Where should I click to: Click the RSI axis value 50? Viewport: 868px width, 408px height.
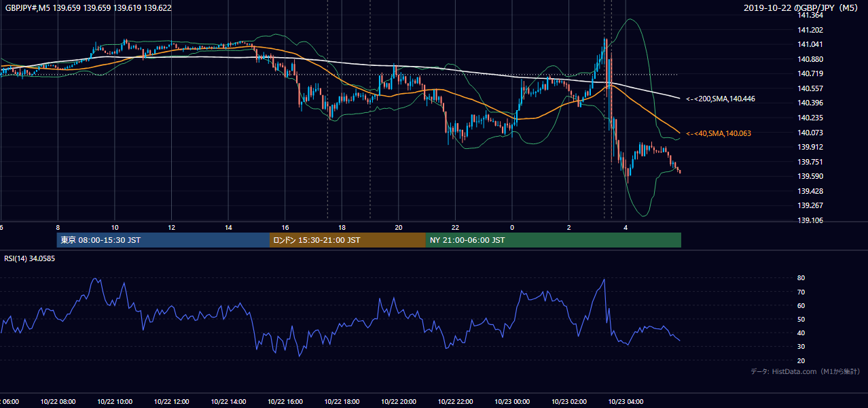801,319
